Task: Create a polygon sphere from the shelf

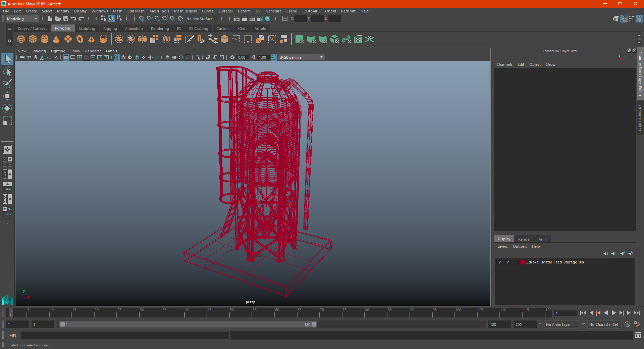Action: pyautogui.click(x=21, y=39)
